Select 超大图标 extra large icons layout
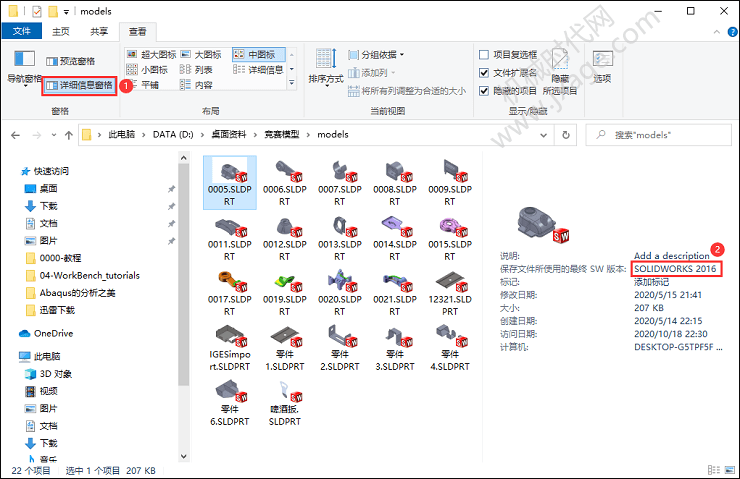The width and height of the screenshot is (740, 479). tap(152, 54)
